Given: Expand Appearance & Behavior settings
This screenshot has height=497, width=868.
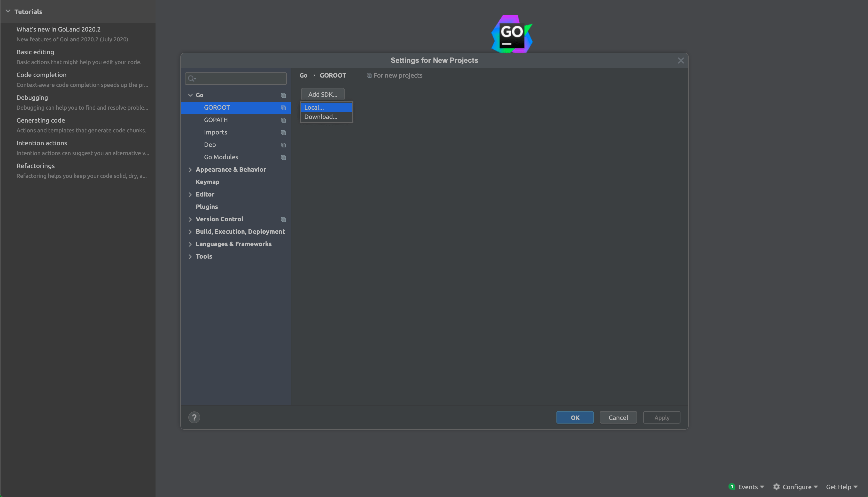Looking at the screenshot, I should tap(190, 170).
